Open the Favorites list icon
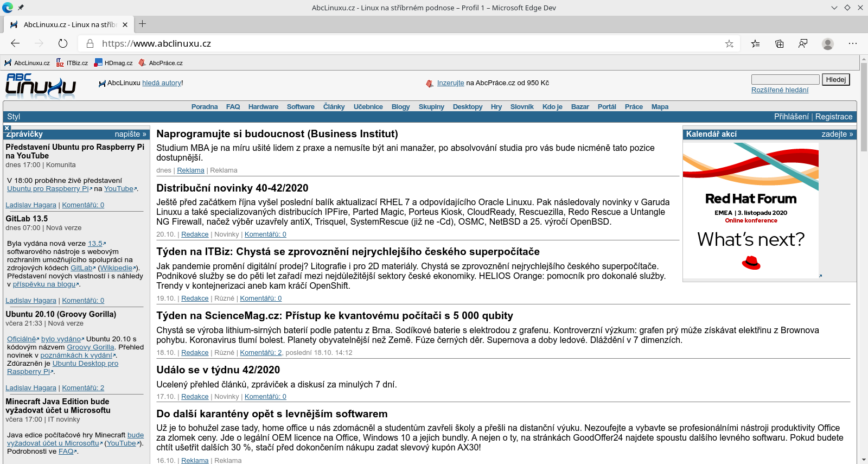This screenshot has width=868, height=464. tap(755, 43)
